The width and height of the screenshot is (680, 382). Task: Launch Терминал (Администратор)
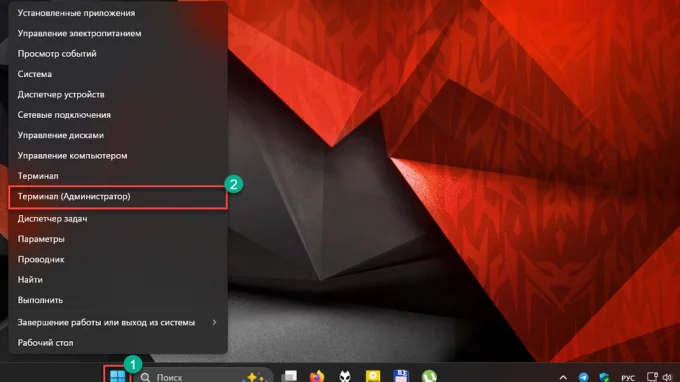[x=118, y=197]
